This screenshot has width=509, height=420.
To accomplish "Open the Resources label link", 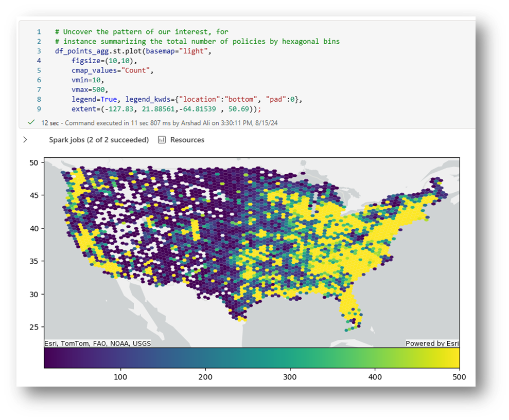I will pos(187,140).
